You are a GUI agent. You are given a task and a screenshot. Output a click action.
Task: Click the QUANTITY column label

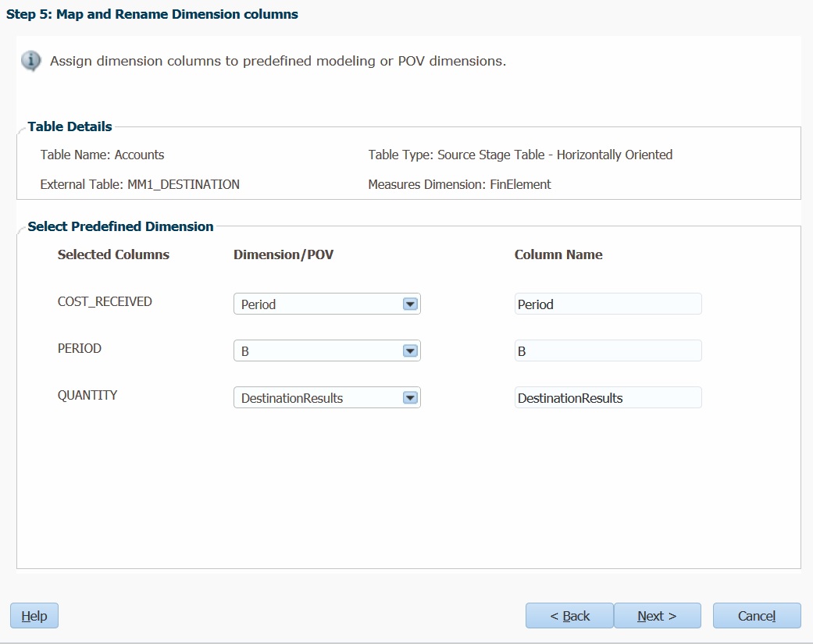tap(87, 395)
